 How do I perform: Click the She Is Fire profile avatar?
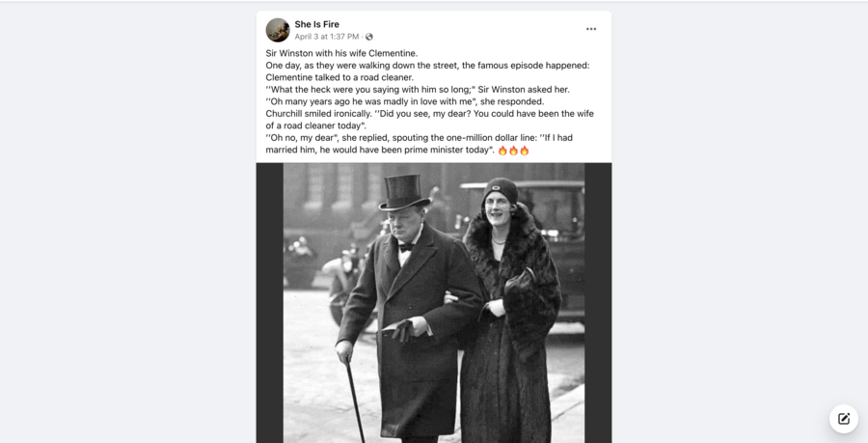coord(278,30)
